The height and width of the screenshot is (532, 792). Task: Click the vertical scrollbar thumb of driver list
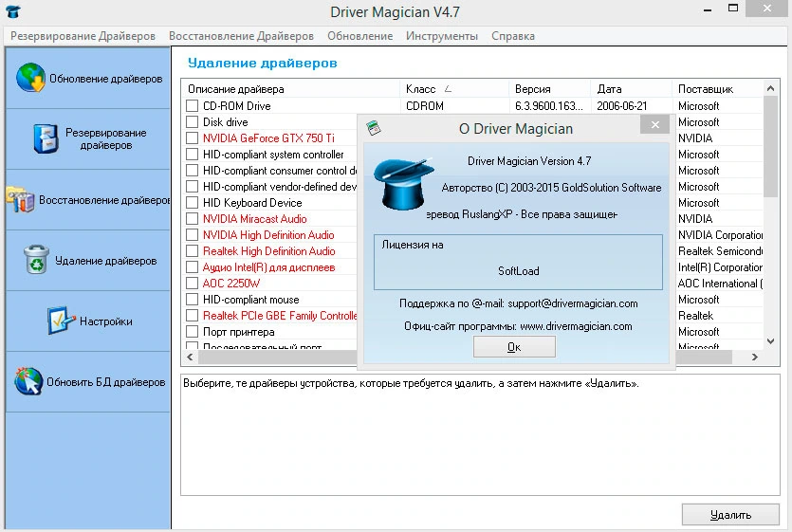tap(770, 147)
